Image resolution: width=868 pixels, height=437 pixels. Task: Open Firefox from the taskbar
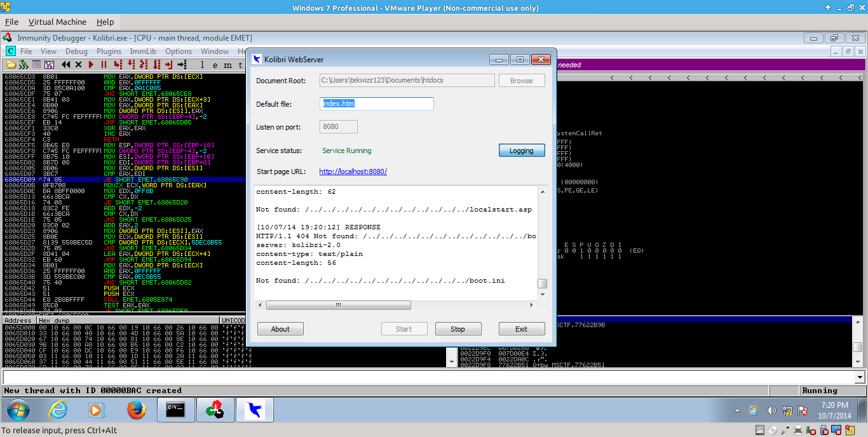[136, 410]
